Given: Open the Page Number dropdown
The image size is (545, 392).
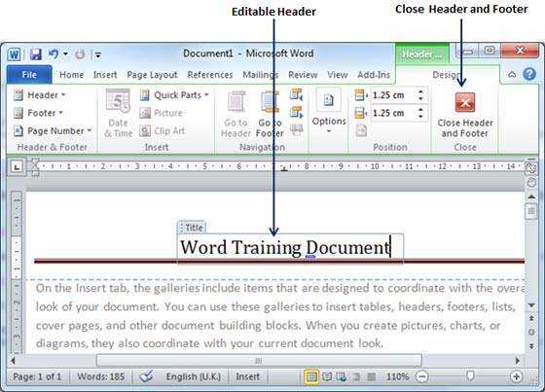Looking at the screenshot, I should tap(53, 131).
